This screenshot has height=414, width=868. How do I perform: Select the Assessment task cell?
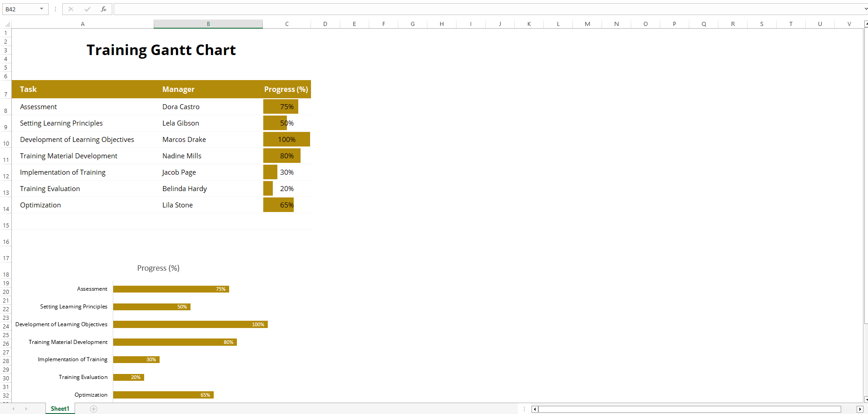click(83, 107)
